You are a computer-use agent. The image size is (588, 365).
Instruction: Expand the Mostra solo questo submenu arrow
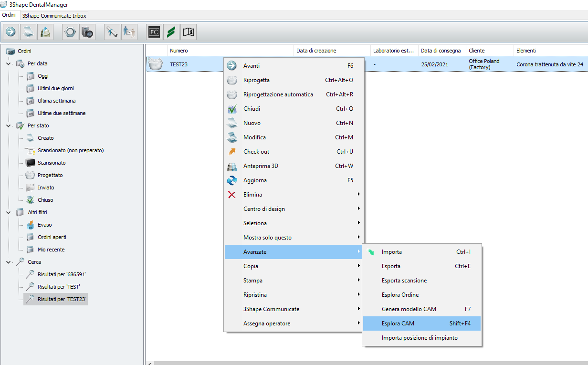click(358, 238)
